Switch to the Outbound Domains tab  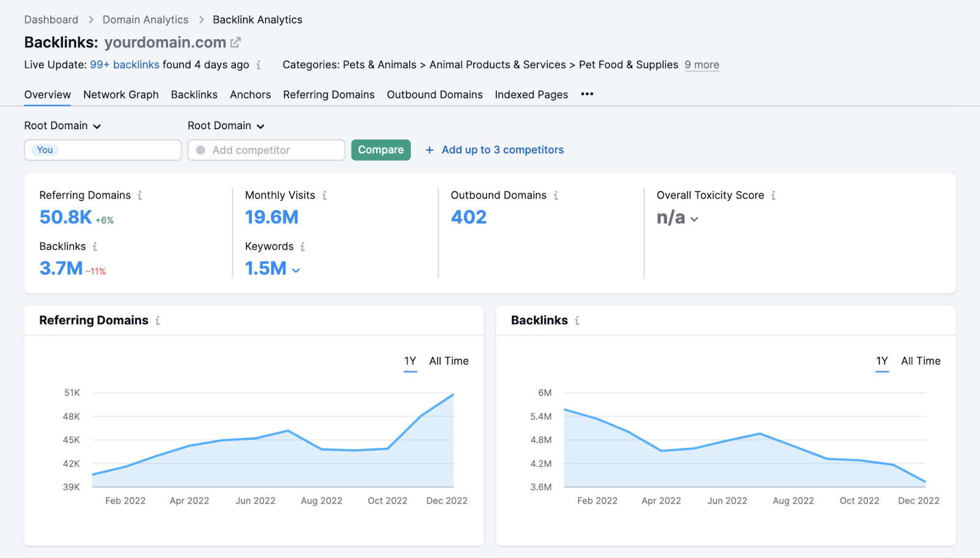click(435, 95)
